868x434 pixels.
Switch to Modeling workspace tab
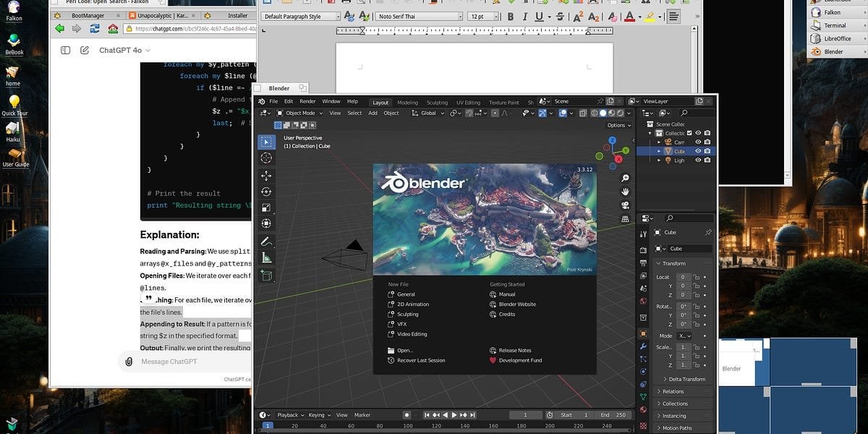click(407, 102)
